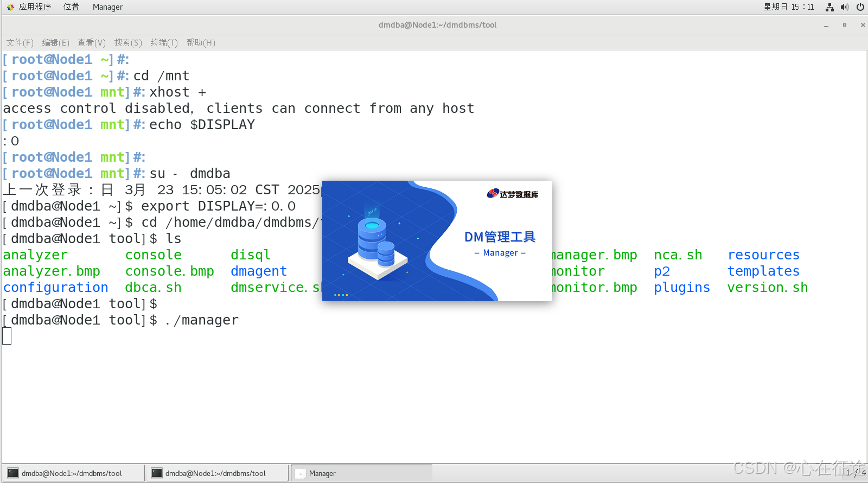Maximize the terminal window
This screenshot has width=868, height=483.
pyautogui.click(x=845, y=25)
